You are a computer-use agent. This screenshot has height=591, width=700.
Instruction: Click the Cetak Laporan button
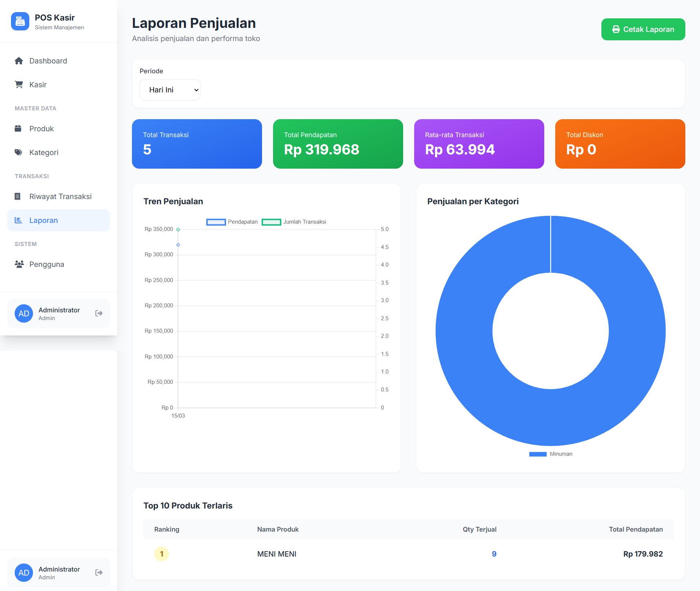(643, 29)
